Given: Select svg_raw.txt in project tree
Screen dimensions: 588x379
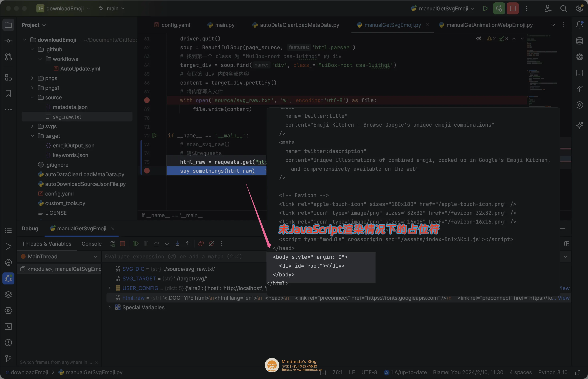Looking at the screenshot, I should (77, 117).
